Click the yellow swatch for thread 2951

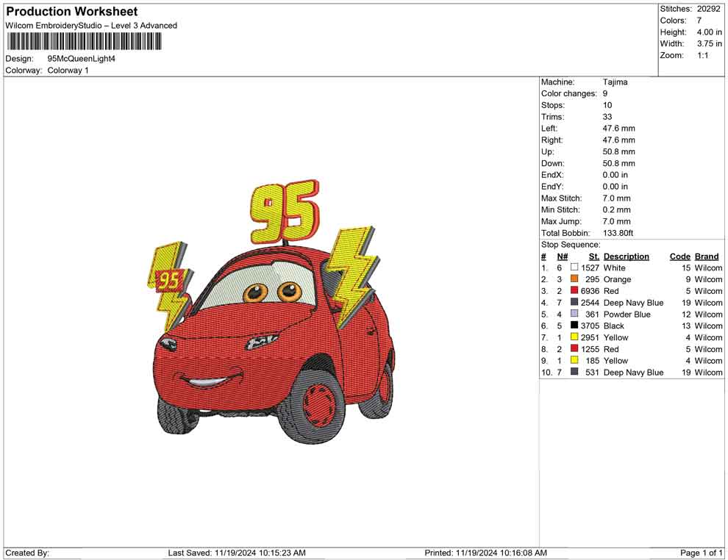pos(574,337)
